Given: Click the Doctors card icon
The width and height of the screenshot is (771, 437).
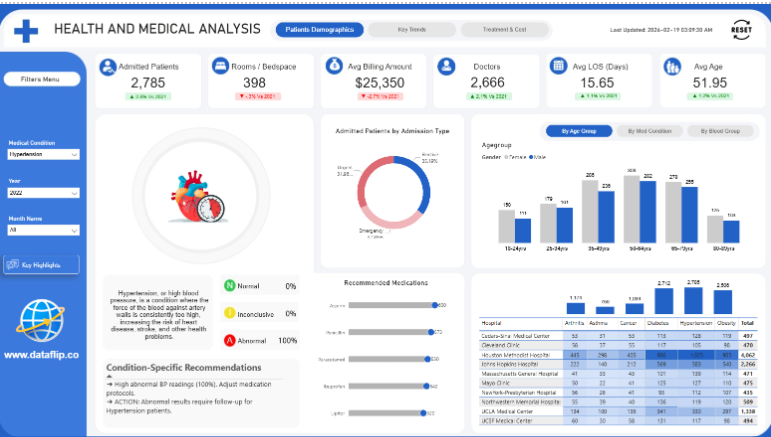Looking at the screenshot, I should coord(447,66).
